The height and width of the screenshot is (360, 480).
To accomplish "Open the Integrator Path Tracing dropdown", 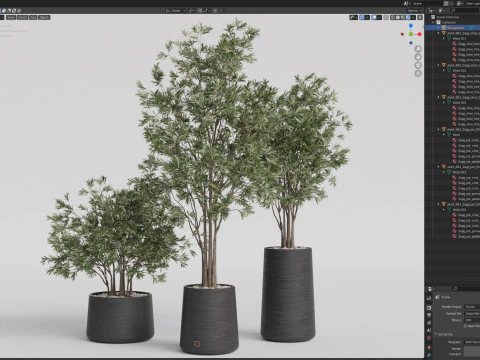I will click(472, 342).
